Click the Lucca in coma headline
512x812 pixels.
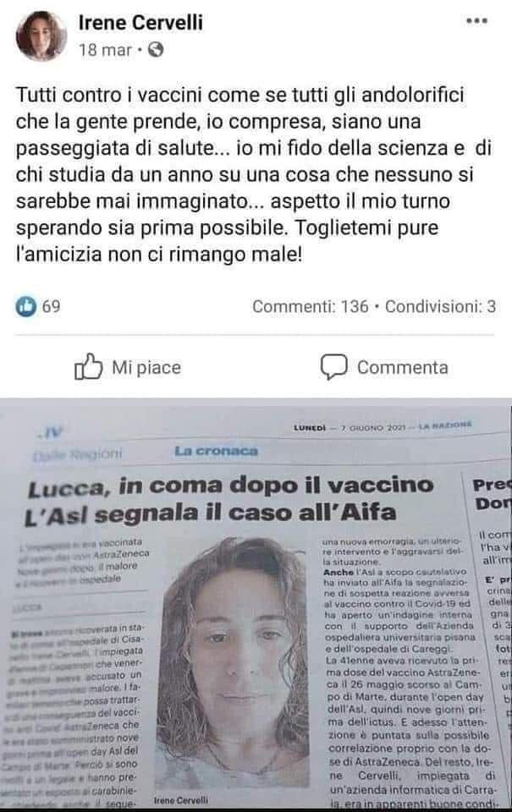(230, 499)
